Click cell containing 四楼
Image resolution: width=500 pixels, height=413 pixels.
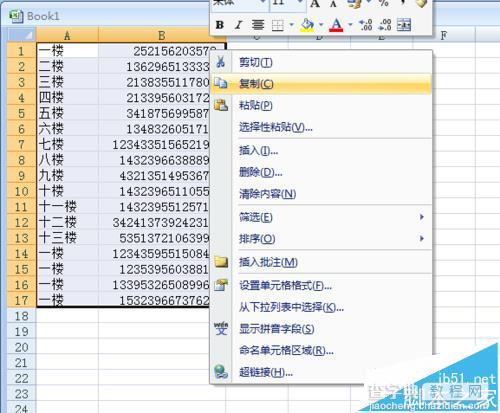[x=67, y=98]
